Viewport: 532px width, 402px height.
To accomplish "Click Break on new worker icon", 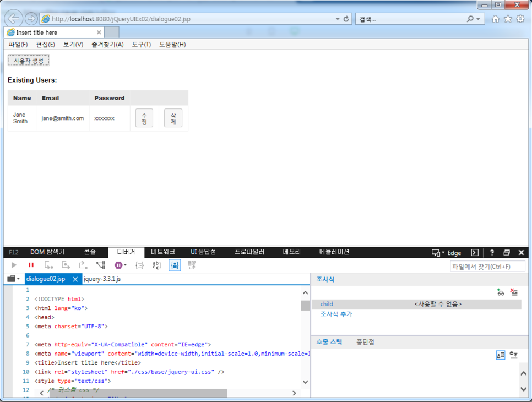I will (x=100, y=265).
